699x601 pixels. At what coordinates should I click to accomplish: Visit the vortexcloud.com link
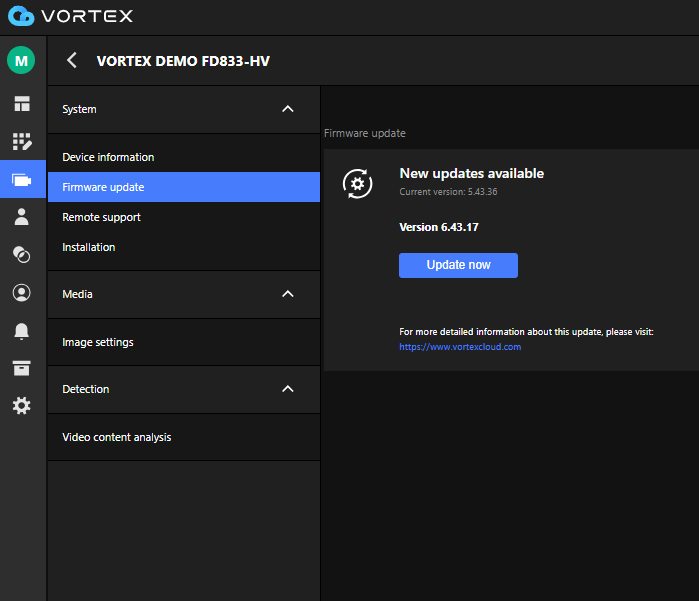pyautogui.click(x=460, y=347)
